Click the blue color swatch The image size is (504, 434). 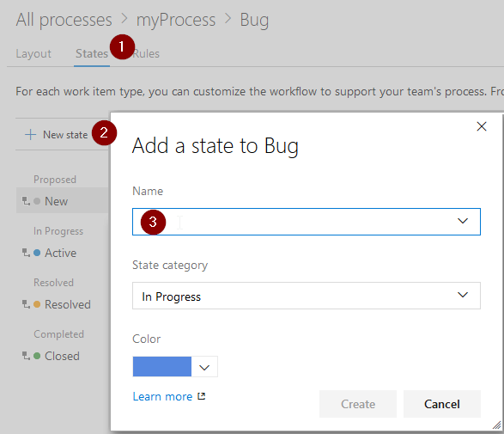click(x=162, y=366)
